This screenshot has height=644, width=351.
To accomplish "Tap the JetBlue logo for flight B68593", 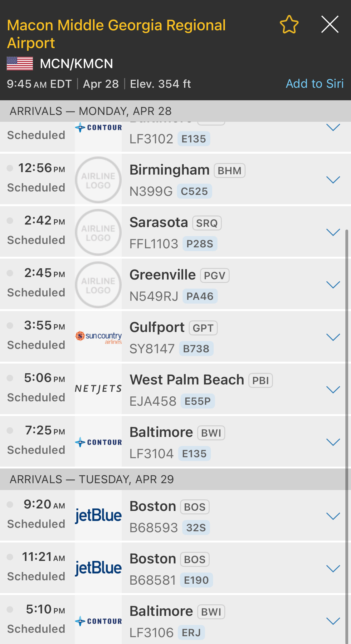I will (98, 516).
